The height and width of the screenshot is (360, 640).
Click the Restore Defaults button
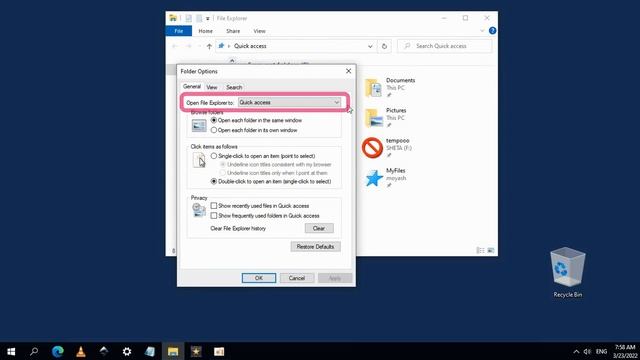(x=316, y=247)
